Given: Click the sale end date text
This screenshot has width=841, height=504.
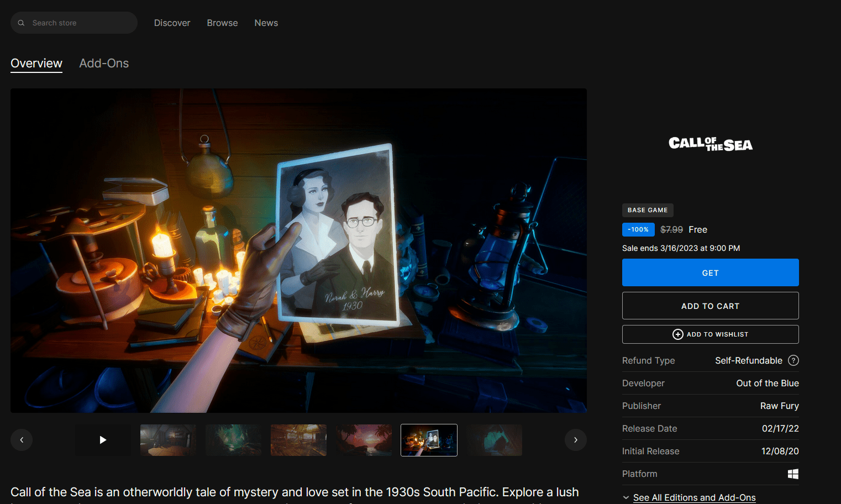Looking at the screenshot, I should tap(681, 248).
